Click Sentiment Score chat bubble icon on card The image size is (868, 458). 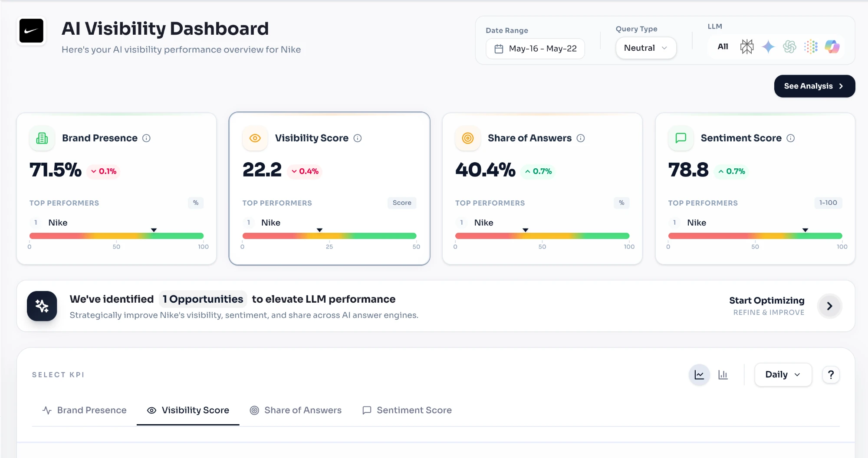pos(681,138)
